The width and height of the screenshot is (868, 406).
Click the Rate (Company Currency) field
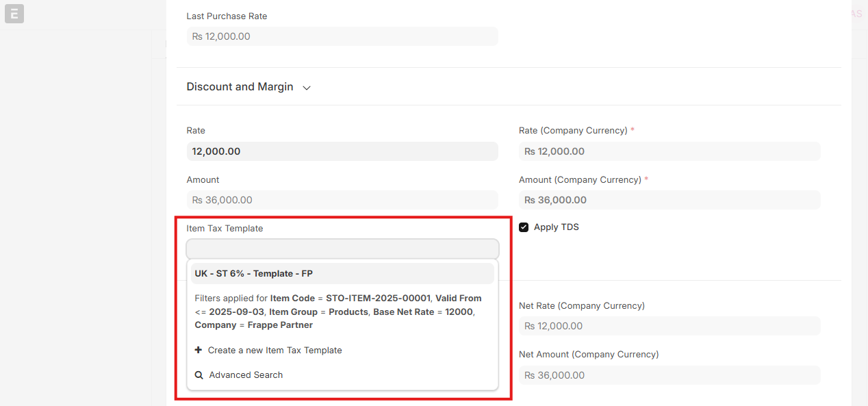pyautogui.click(x=669, y=151)
